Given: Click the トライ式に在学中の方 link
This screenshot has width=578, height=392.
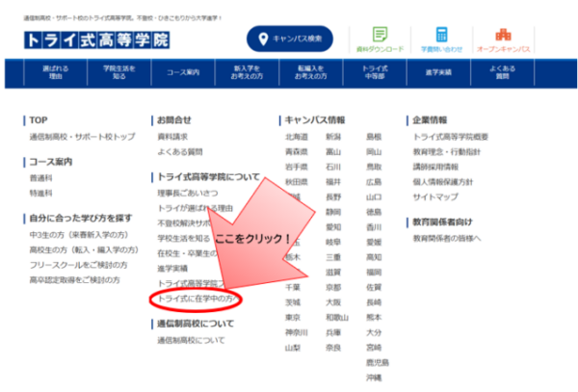Looking at the screenshot, I should pos(196,300).
